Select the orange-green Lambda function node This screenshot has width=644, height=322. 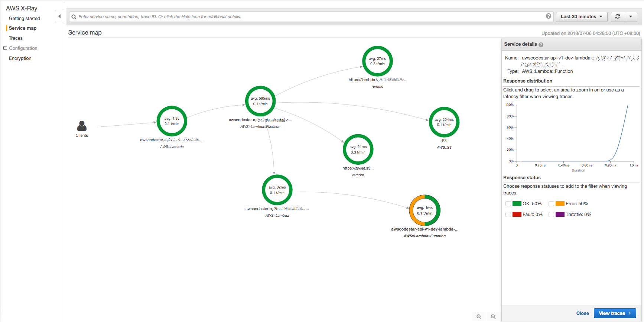click(425, 210)
